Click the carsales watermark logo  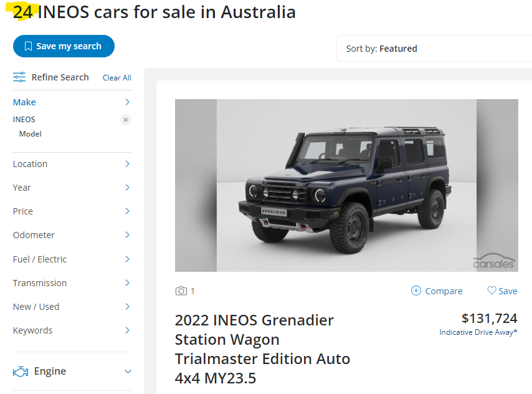click(495, 261)
